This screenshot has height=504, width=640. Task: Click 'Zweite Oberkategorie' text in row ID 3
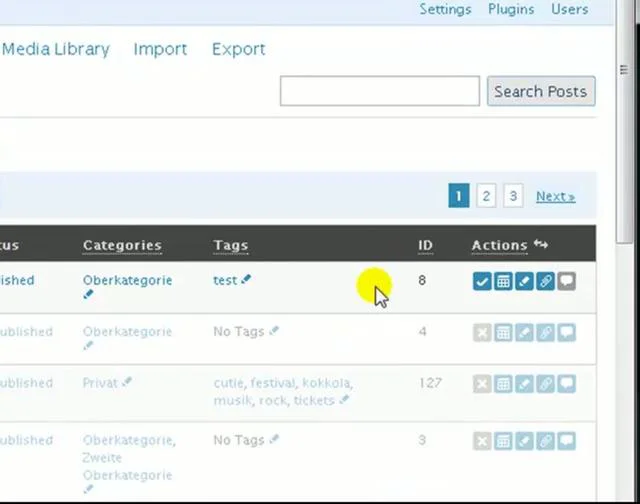[x=127, y=466]
